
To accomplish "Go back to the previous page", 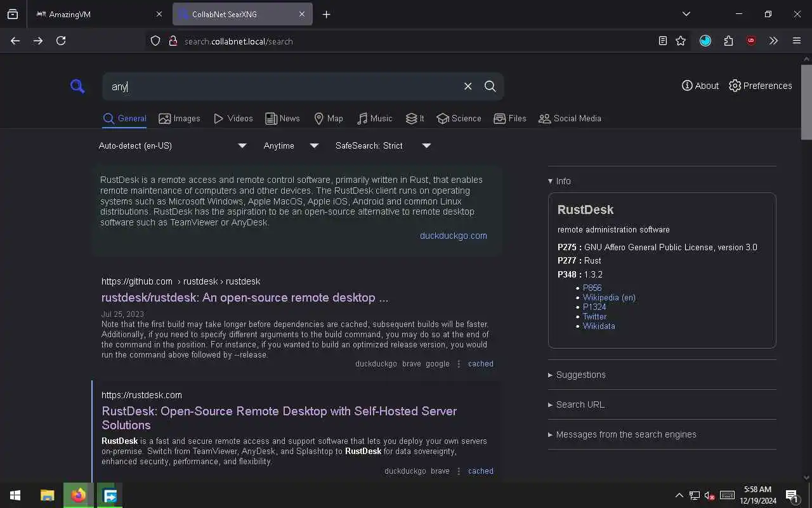I will 15,41.
